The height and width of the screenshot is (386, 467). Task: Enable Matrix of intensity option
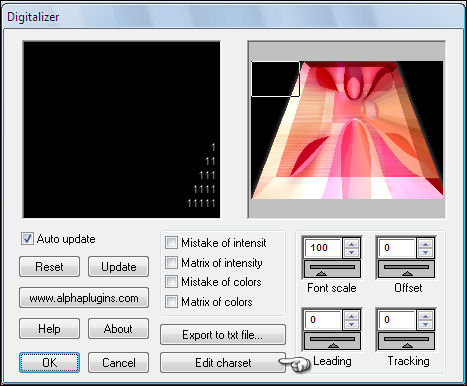[x=171, y=263]
